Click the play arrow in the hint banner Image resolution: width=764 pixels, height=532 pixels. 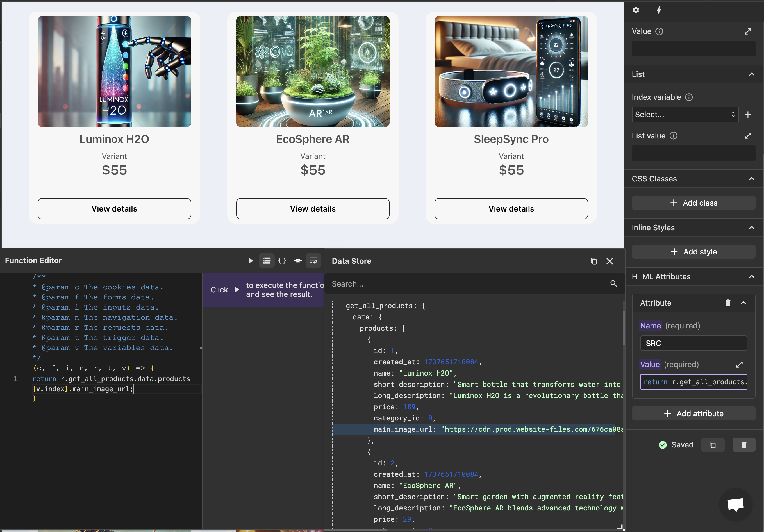tap(237, 290)
